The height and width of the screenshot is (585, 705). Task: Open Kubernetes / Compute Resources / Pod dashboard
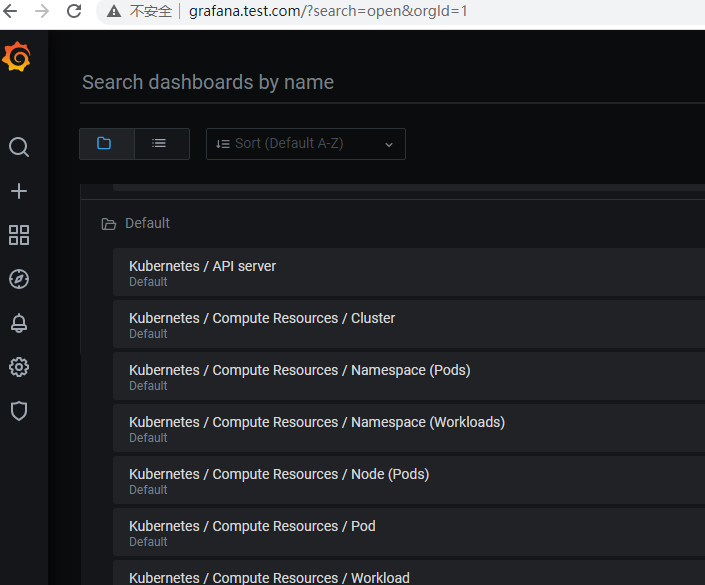pyautogui.click(x=409, y=532)
